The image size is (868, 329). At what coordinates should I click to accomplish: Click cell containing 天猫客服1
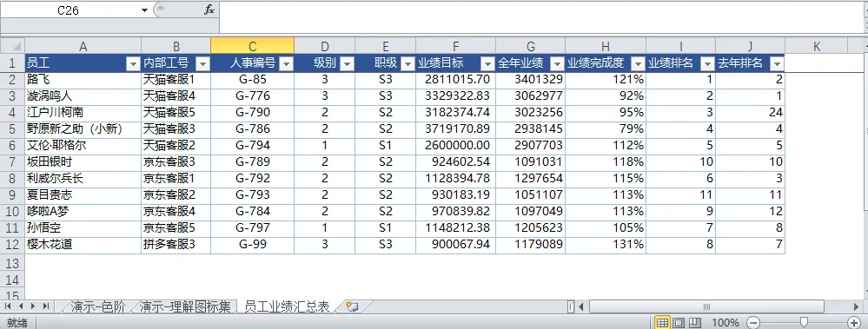(176, 80)
